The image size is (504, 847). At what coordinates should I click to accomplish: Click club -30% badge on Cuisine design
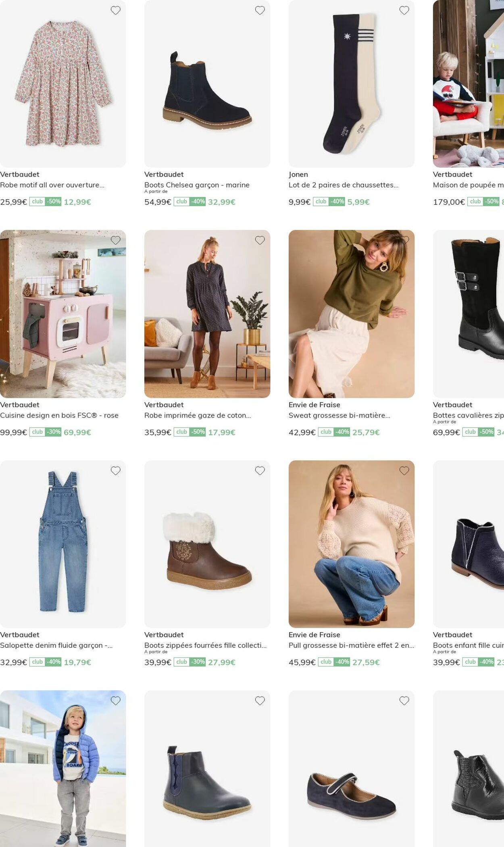click(46, 432)
